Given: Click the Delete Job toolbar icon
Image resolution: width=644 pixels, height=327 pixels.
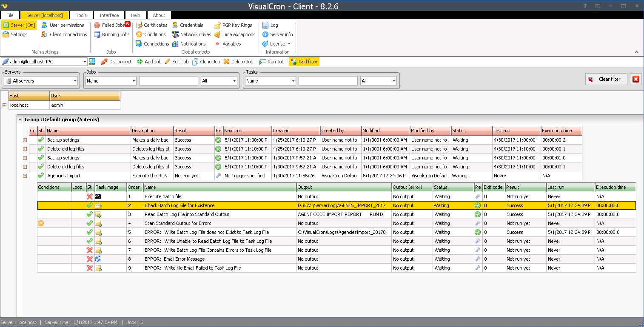Looking at the screenshot, I should pos(226,62).
